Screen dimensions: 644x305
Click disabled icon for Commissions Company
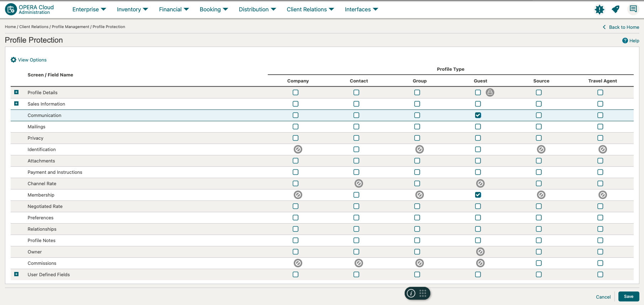click(298, 263)
